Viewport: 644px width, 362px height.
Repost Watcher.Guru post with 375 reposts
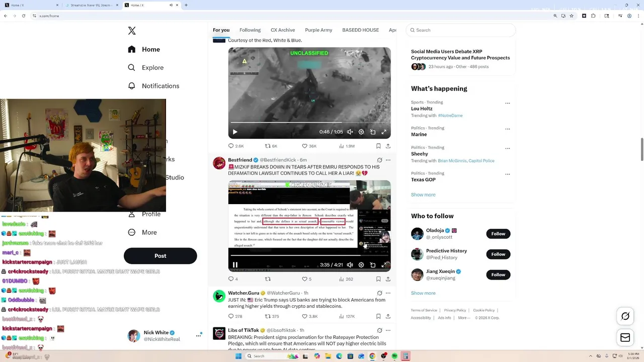pos(272,316)
